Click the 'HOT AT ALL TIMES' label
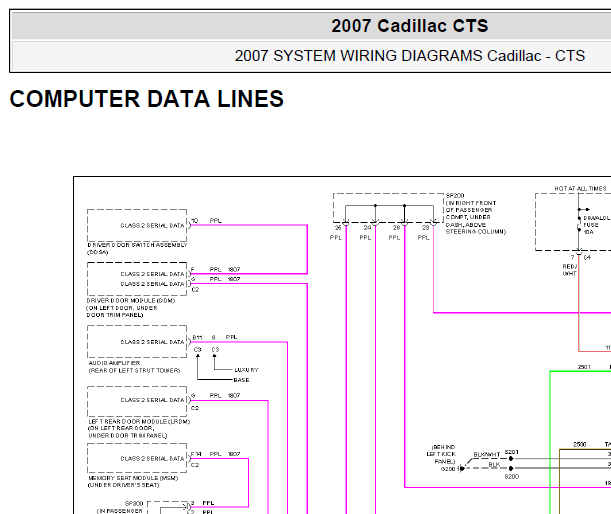 click(x=580, y=188)
